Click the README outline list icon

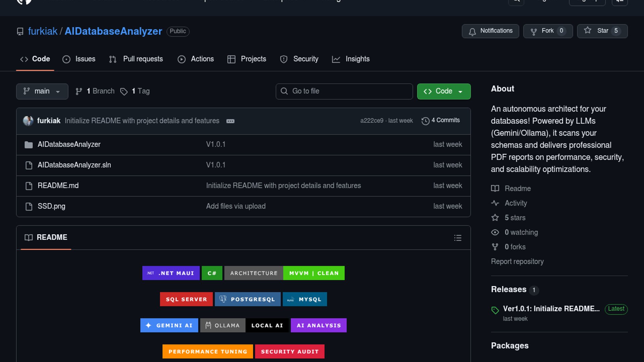click(x=458, y=238)
